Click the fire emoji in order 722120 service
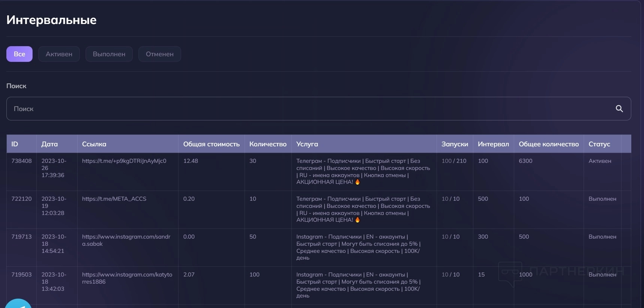Screen dimensions: 644x308 tap(357, 220)
